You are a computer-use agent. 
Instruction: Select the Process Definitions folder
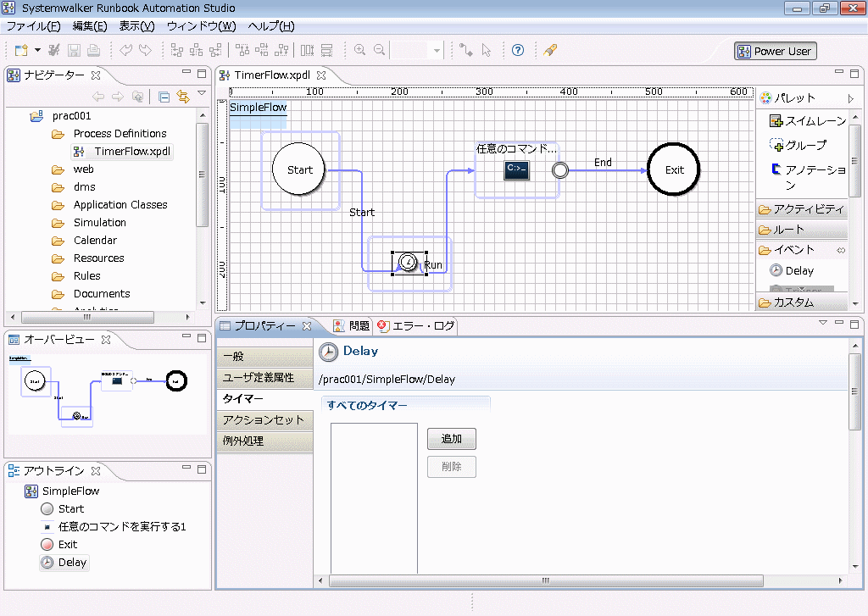pyautogui.click(x=120, y=133)
